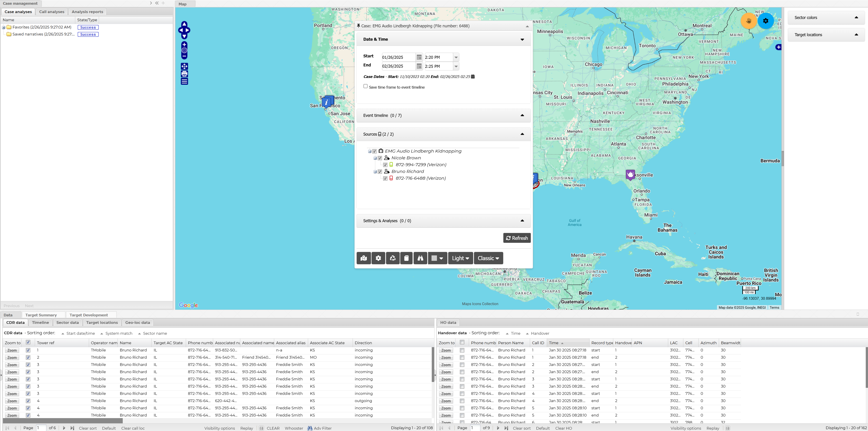This screenshot has height=431, width=868.
Task: Open the Start date calendar picker
Action: coord(419,57)
